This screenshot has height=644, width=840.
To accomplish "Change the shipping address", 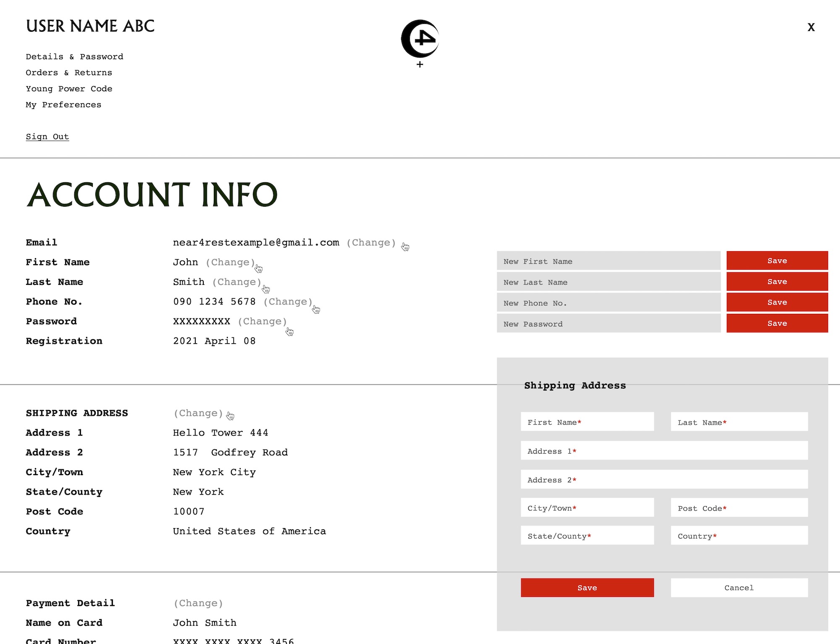I will coord(198,413).
